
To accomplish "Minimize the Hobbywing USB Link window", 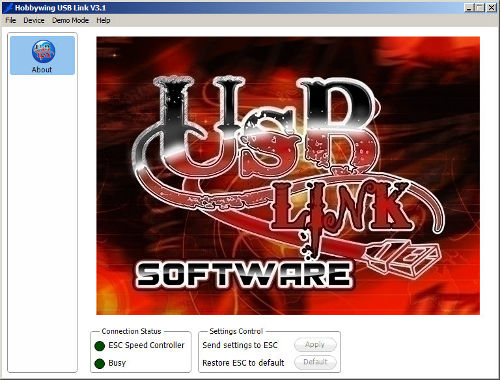I will click(469, 8).
